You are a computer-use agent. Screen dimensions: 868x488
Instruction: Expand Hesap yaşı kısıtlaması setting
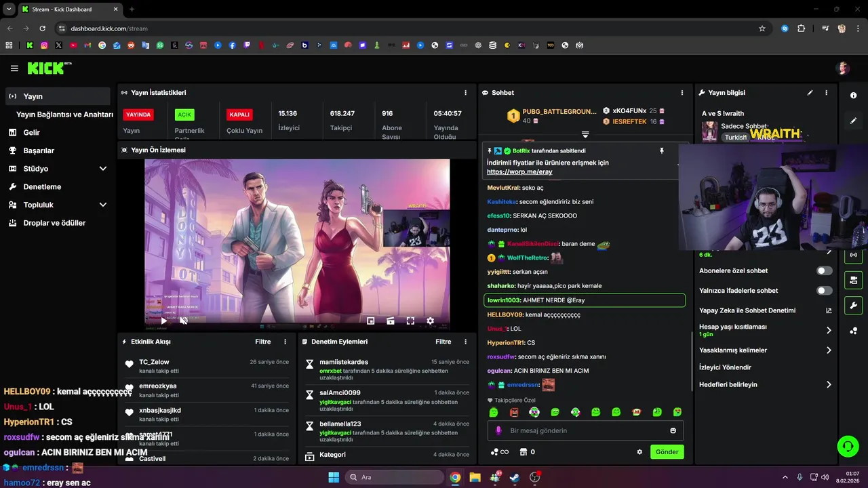point(766,330)
